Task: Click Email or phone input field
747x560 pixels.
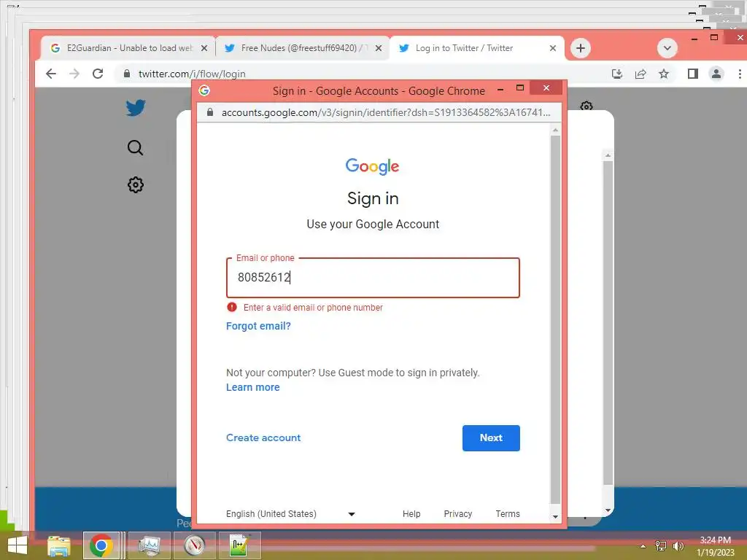Action: 373,278
